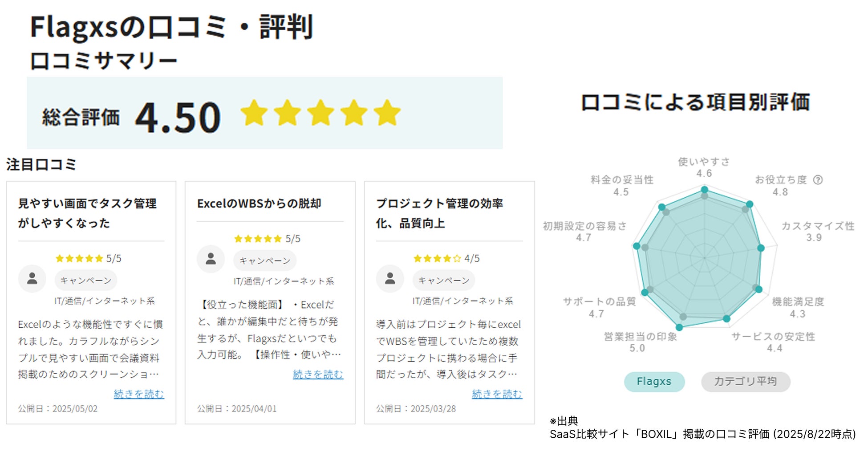868x456 pixels.
Task: Click the star rating 5/5 in 見やすい画面 review
Action: (88, 258)
